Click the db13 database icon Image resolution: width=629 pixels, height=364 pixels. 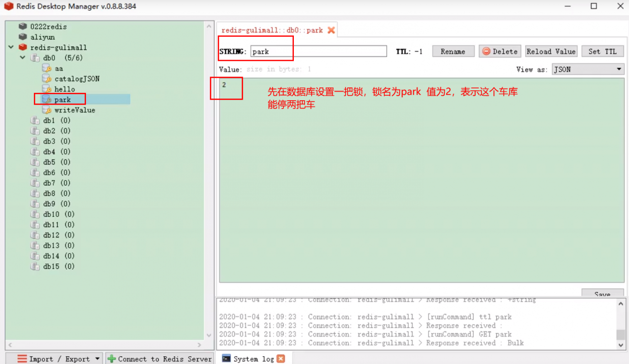35,245
